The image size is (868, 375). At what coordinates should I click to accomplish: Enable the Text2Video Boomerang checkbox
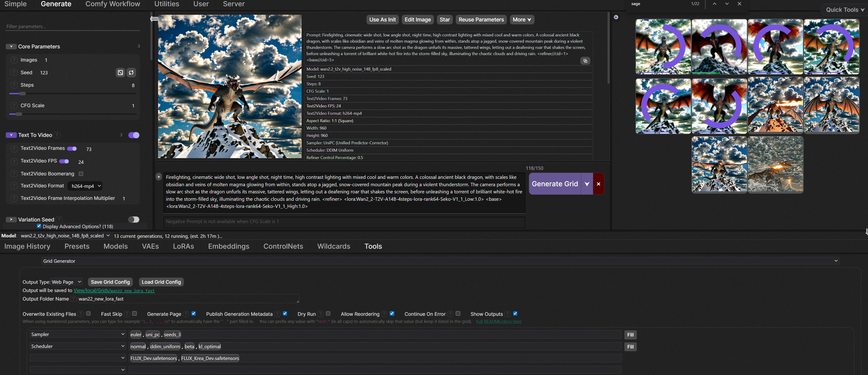pos(81,174)
